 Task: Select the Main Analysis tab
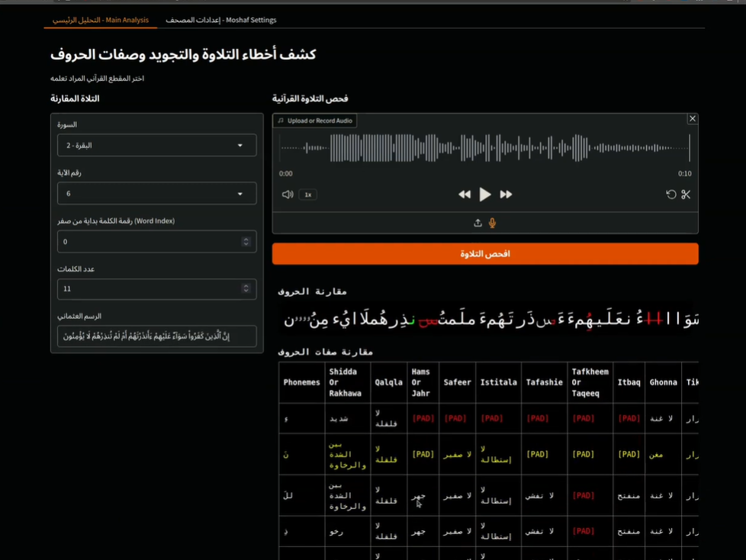tap(101, 20)
